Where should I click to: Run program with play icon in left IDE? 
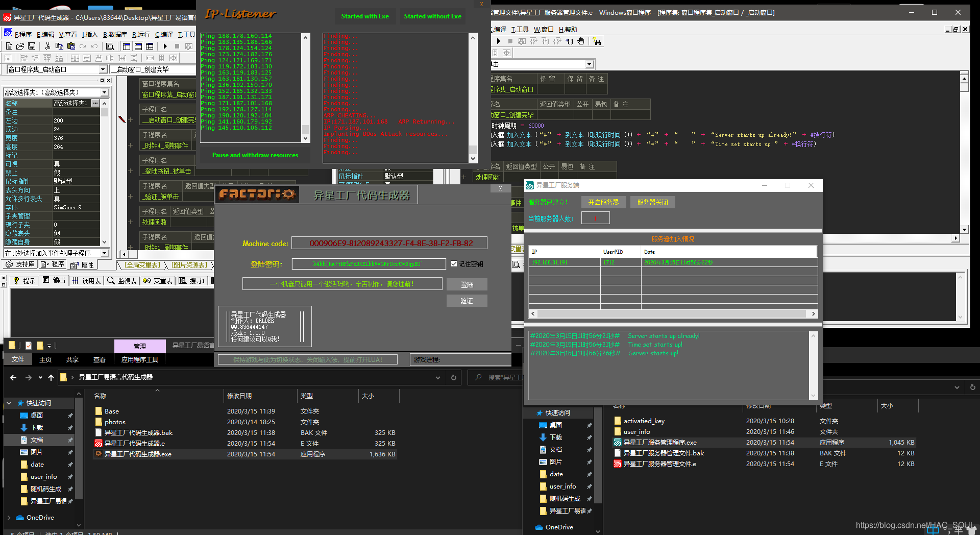[165, 46]
